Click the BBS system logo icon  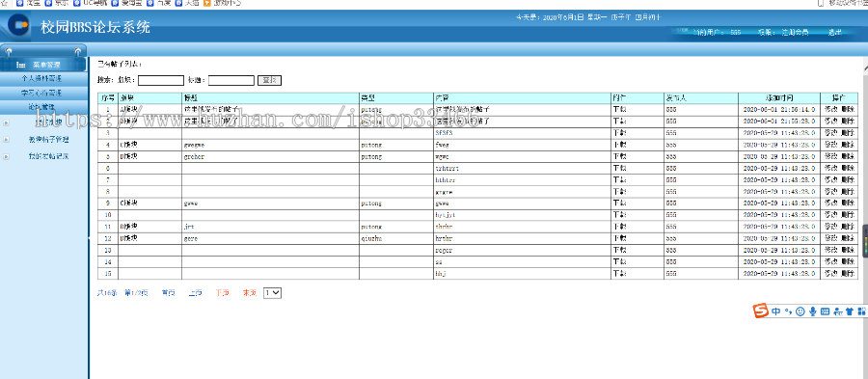click(20, 25)
